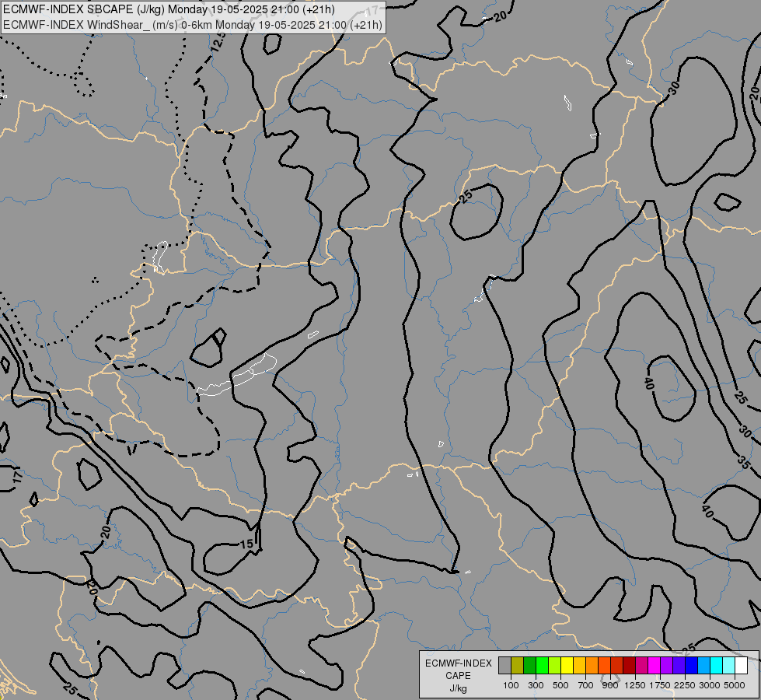Click the J/kg unit in the legend

[458, 688]
